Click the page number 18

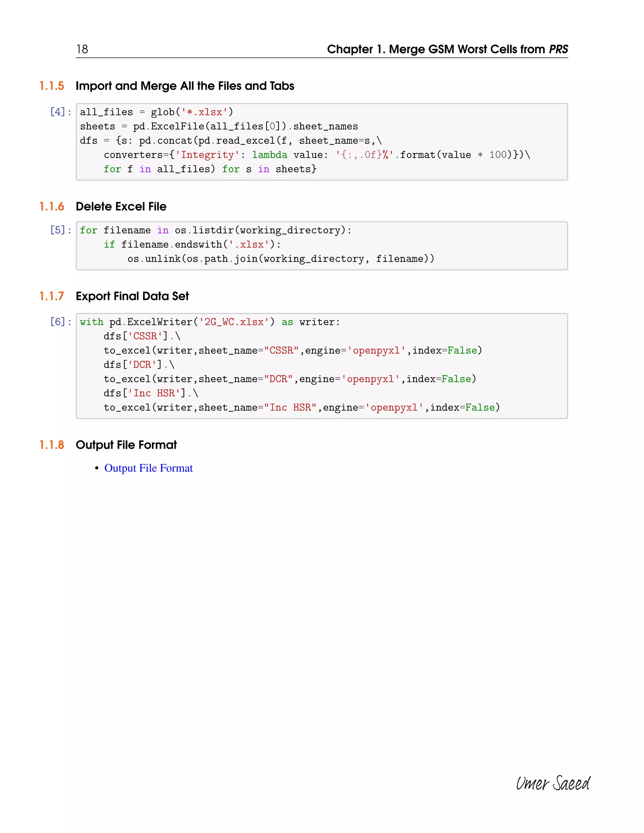pos(82,49)
